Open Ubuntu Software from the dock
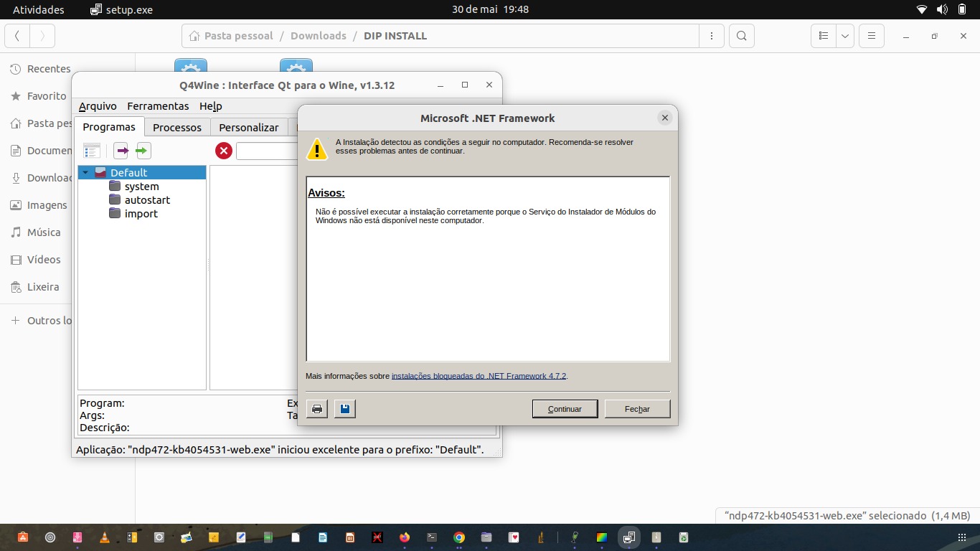Viewport: 980px width, 551px height. click(x=23, y=537)
